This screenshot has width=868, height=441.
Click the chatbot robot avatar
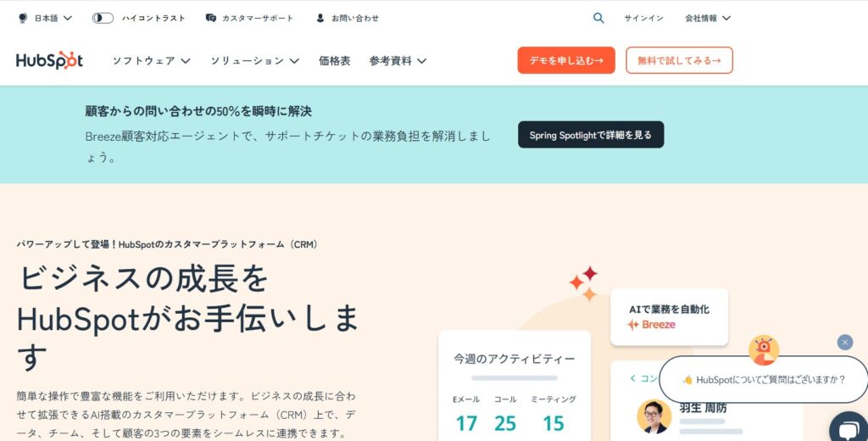click(x=764, y=350)
